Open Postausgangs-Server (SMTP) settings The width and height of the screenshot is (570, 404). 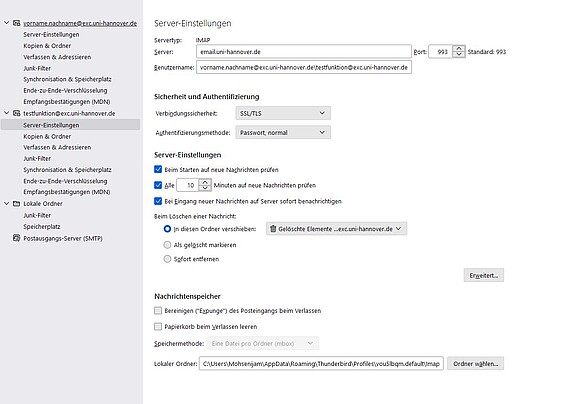point(63,239)
